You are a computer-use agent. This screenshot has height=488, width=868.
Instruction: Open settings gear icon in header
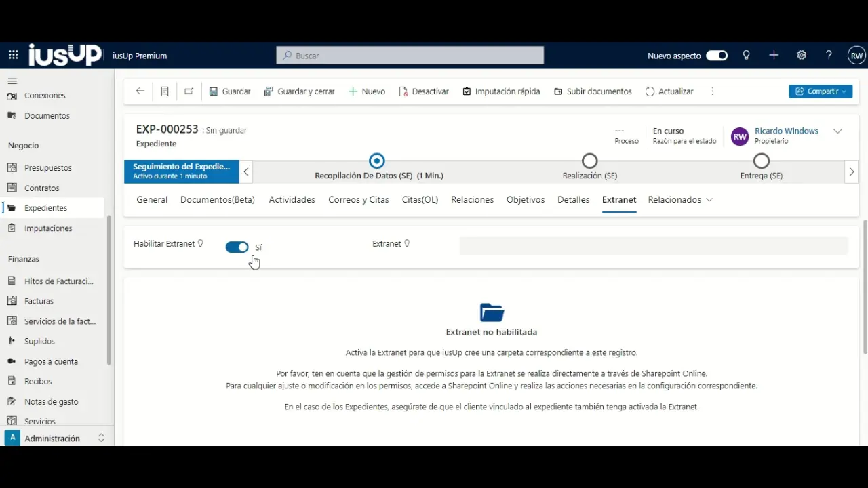pos(802,56)
